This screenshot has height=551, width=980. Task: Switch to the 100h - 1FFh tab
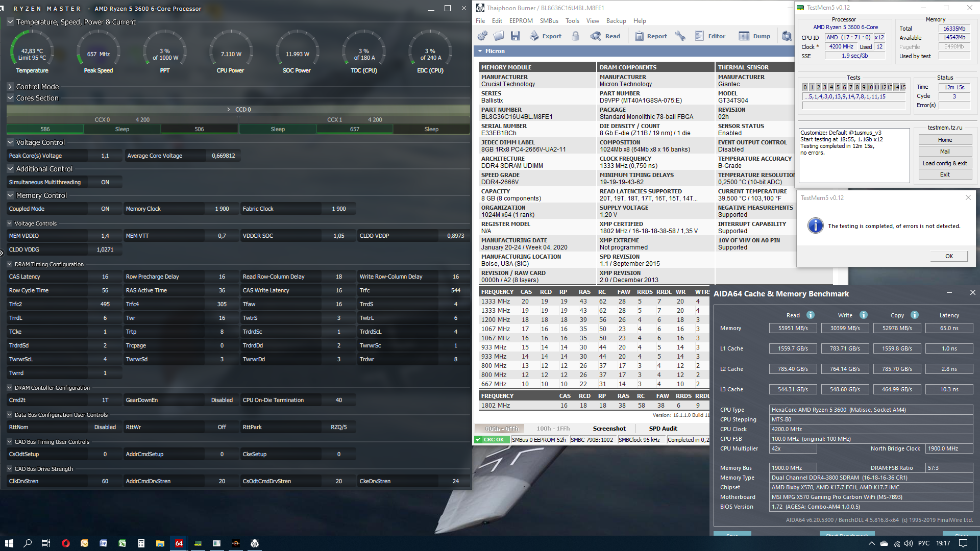point(553,429)
